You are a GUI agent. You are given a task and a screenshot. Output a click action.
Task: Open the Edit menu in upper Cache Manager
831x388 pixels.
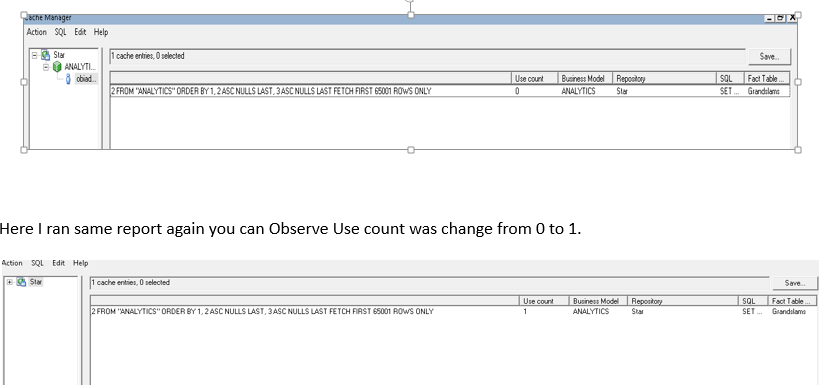pyautogui.click(x=80, y=32)
